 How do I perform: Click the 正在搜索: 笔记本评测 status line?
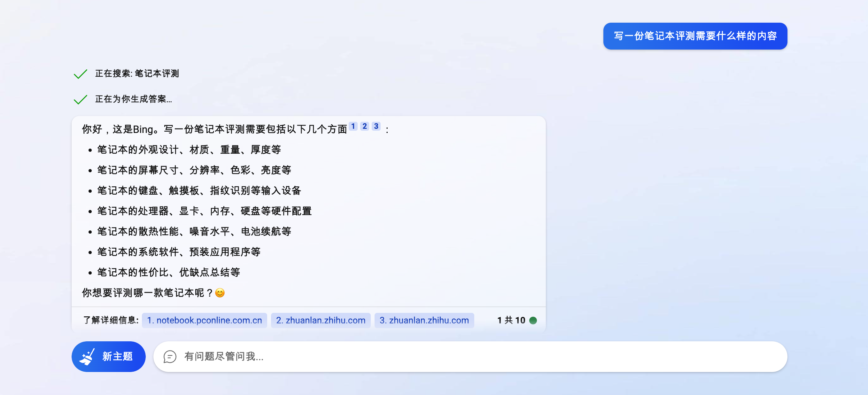tap(137, 74)
